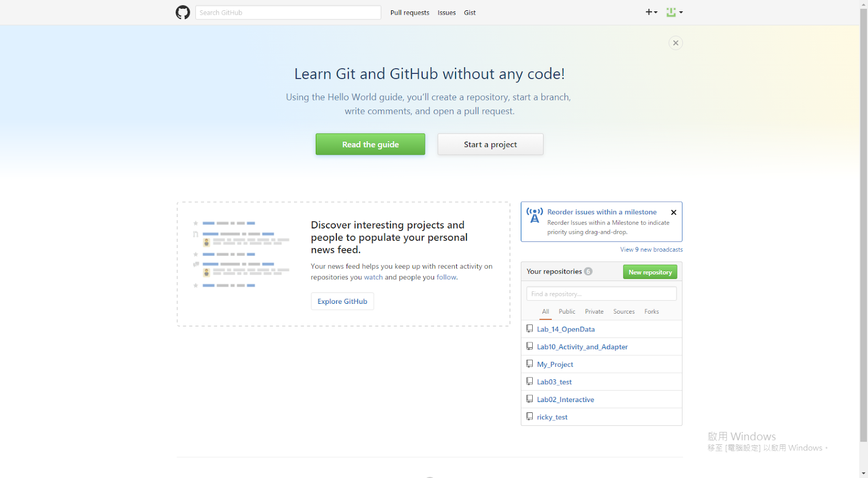Screen dimensions: 868x478
Task: Follow the 'follow' link in the news feed text
Action: coord(446,277)
